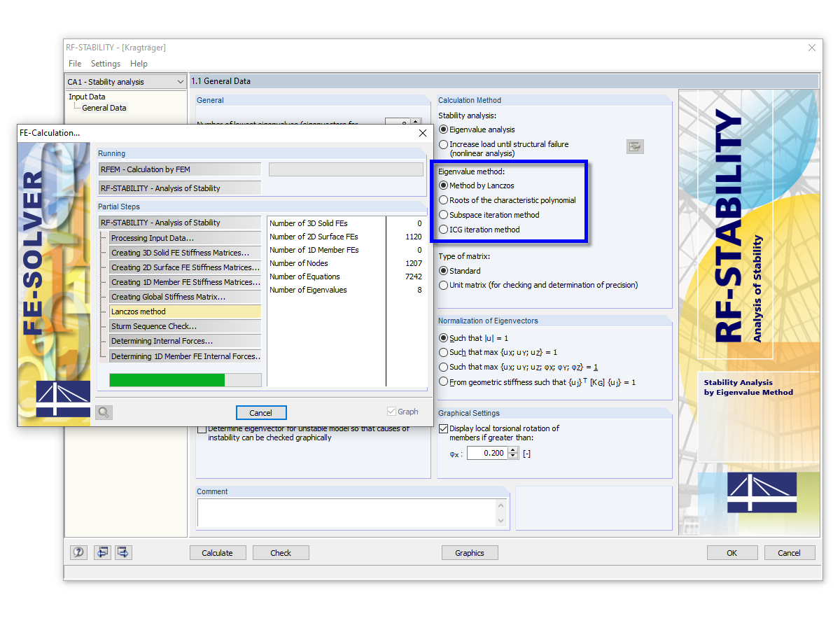Open the Settings menu
The width and height of the screenshot is (840, 630).
point(105,63)
